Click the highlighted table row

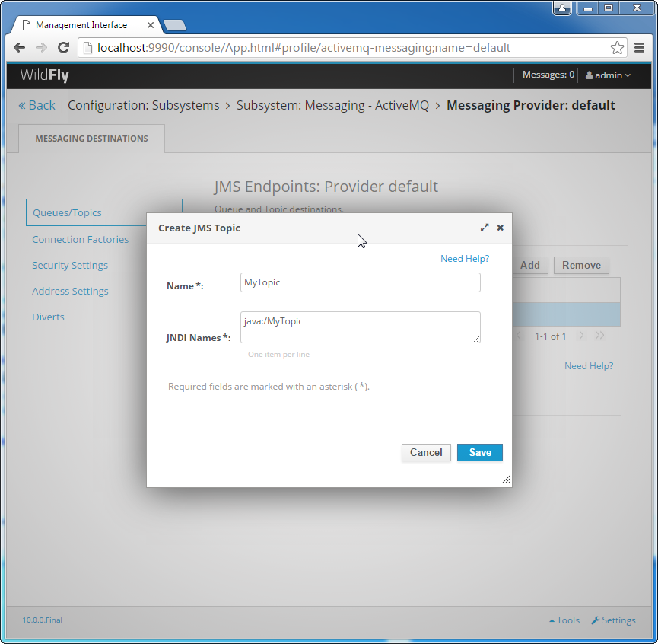tap(566, 314)
